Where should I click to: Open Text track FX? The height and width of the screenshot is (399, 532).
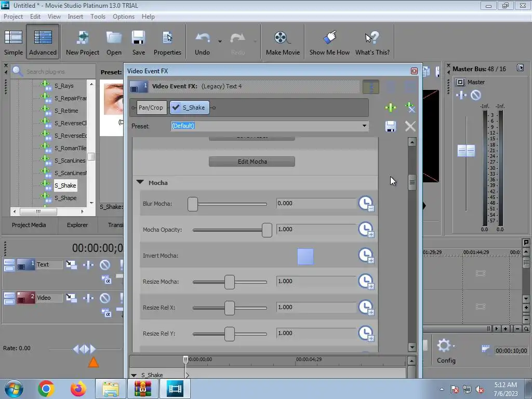[x=88, y=264]
